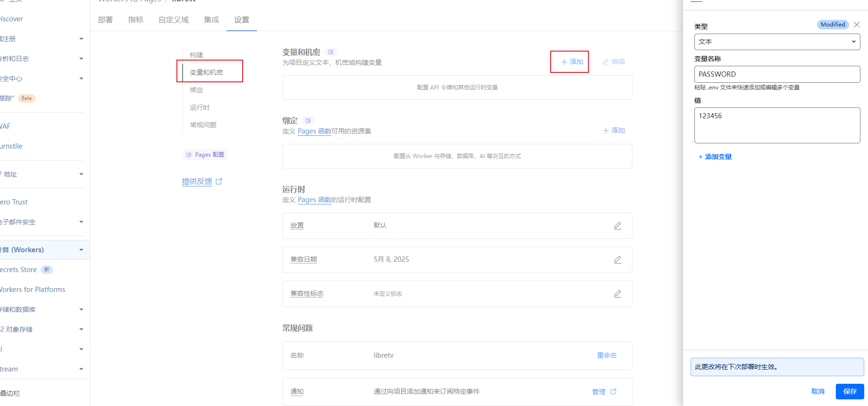This screenshot has height=406, width=868.
Task: Click the docs icon beside 绑定 heading
Action: point(308,121)
